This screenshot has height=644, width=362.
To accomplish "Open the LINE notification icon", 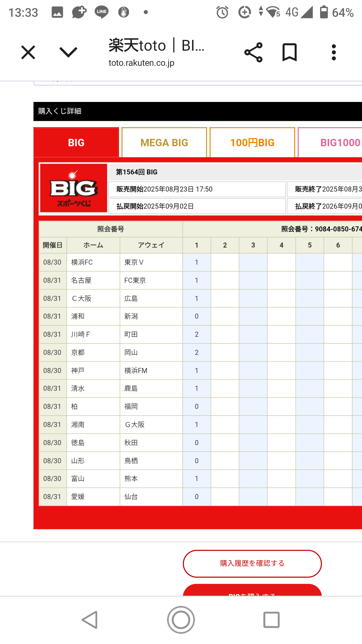I will [x=102, y=12].
